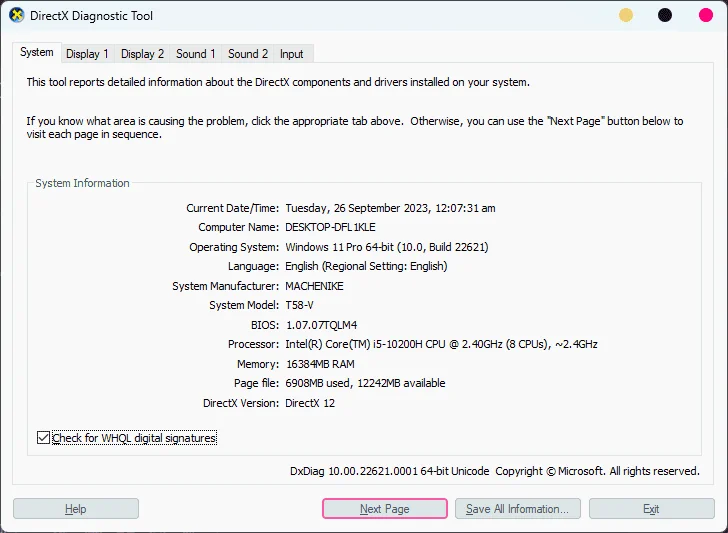Click the 'Current Date/Time:' label
Screen dimensions: 728x533
point(233,208)
